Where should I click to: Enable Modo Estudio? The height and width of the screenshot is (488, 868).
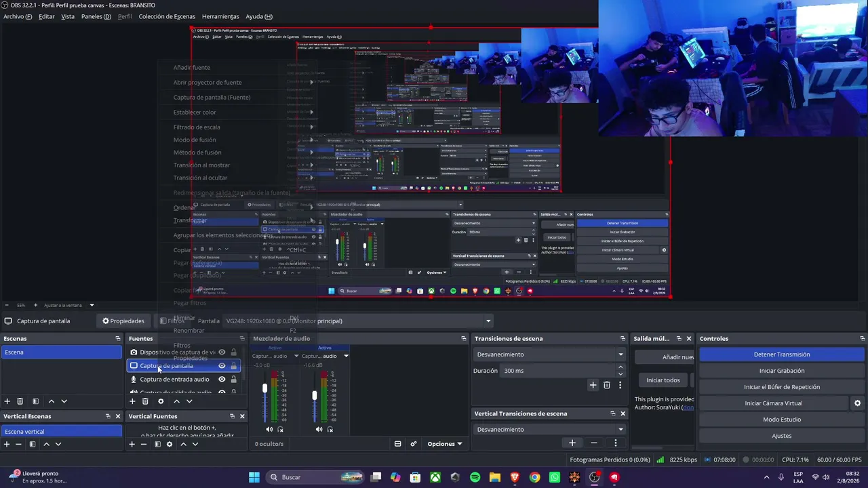(782, 420)
